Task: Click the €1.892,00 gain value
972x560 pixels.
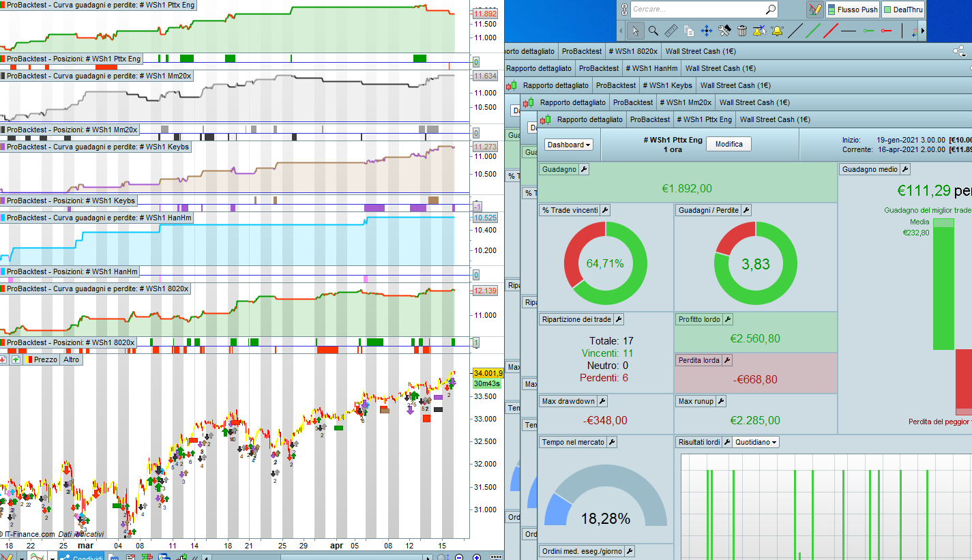Action: coord(687,189)
